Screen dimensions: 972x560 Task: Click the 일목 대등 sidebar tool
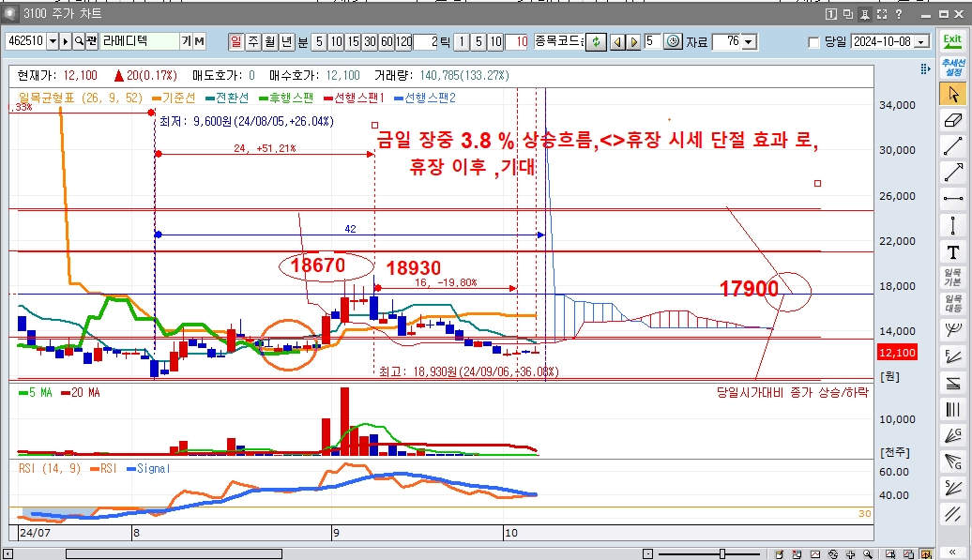pyautogui.click(x=953, y=304)
